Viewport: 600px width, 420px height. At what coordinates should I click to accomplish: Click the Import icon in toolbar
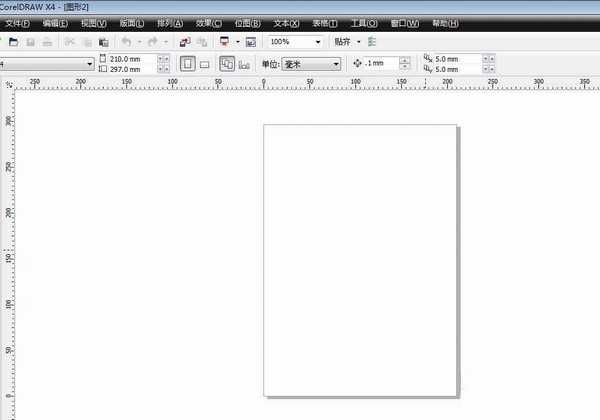point(184,42)
